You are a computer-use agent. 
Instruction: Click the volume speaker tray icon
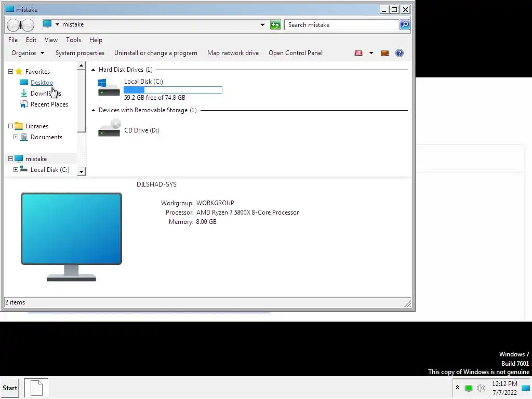coord(481,388)
